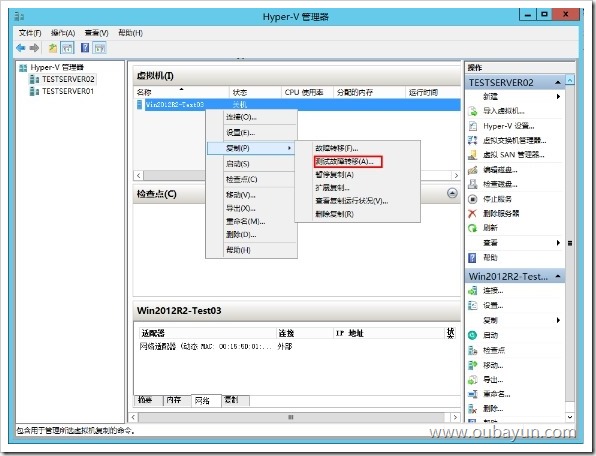
Task: Click 检查点 in the Win2012R2-Test actions section
Action: click(x=494, y=350)
